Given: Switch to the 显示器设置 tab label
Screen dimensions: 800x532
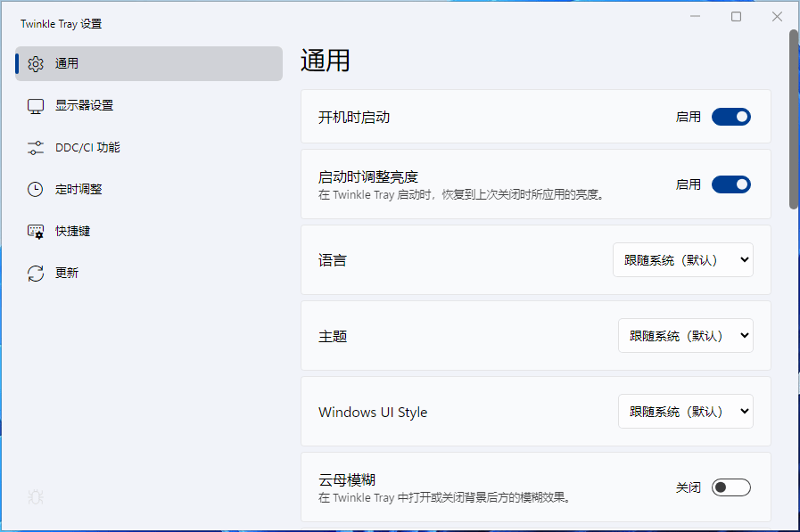Looking at the screenshot, I should coord(84,106).
